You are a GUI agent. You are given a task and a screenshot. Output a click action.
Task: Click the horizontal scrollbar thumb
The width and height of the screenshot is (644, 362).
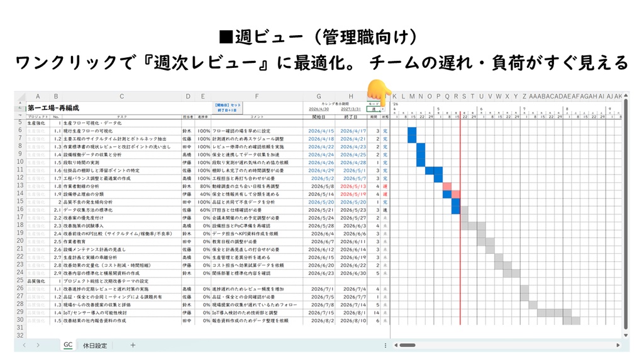point(408,345)
